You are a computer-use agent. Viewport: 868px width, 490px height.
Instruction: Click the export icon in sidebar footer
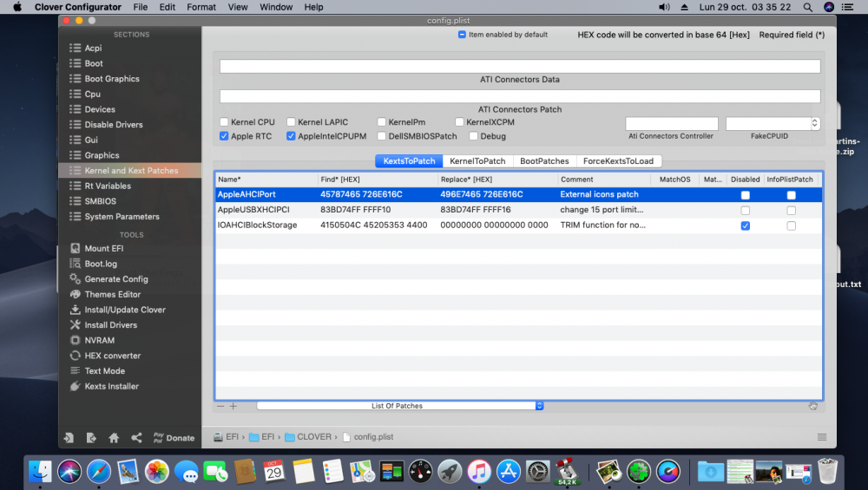tap(91, 438)
